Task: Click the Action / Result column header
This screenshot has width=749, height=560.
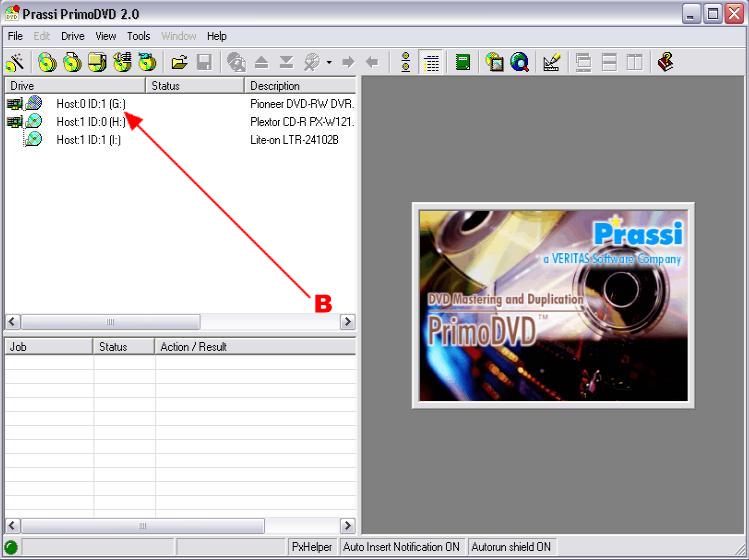Action: [256, 347]
